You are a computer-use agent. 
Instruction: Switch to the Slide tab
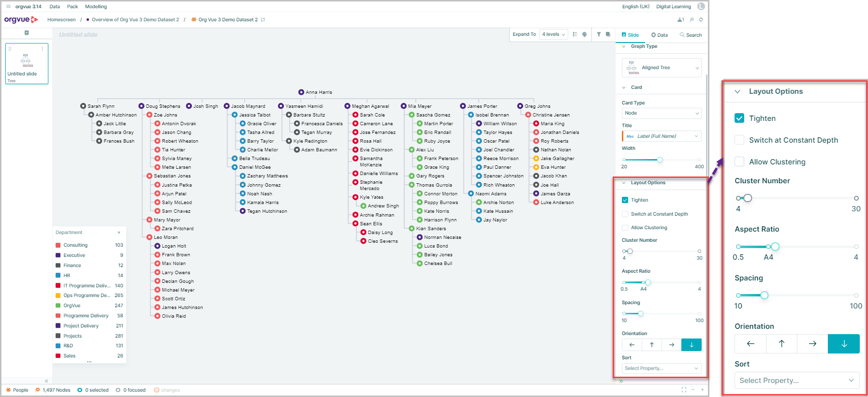[630, 35]
